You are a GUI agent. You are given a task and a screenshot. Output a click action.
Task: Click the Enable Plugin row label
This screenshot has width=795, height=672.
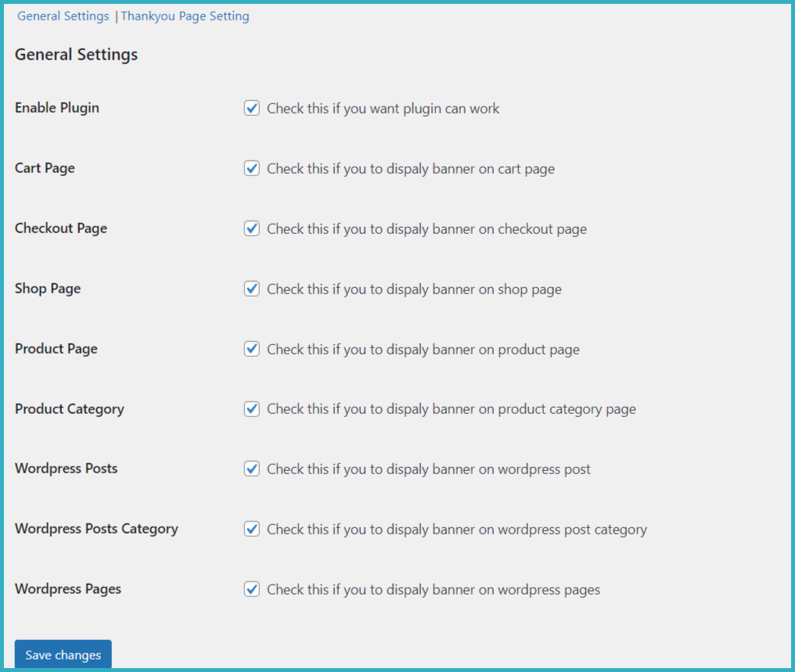tap(56, 108)
